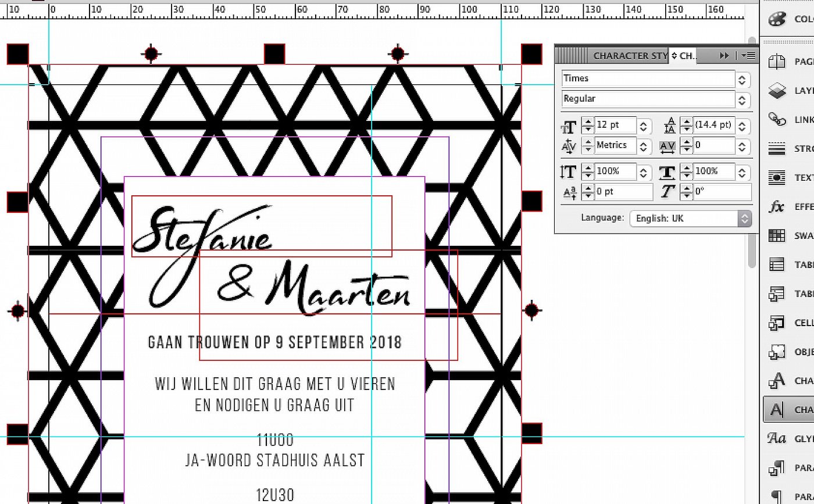
Task: Open the Effects (fx) panel
Action: (x=777, y=207)
